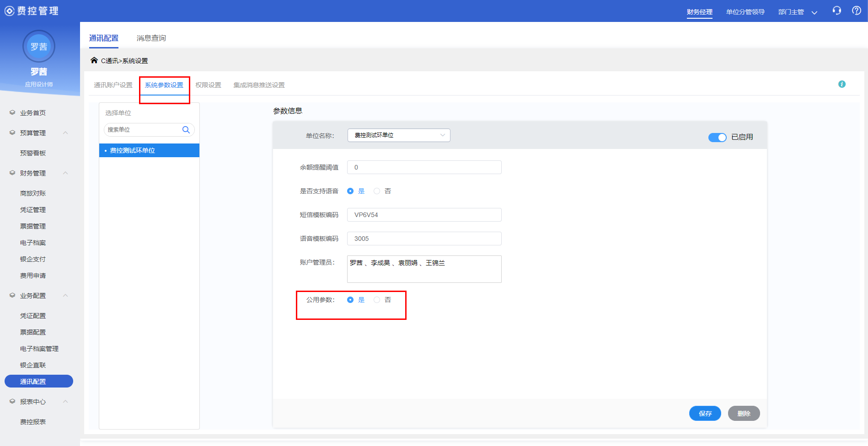
Task: Open the help question mark icon
Action: point(857,11)
